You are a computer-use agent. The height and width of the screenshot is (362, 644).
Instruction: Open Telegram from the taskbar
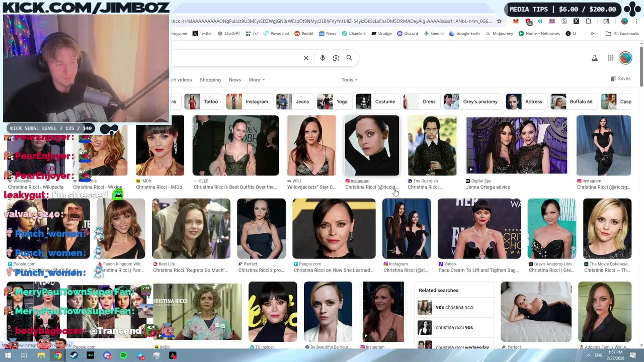[140, 355]
